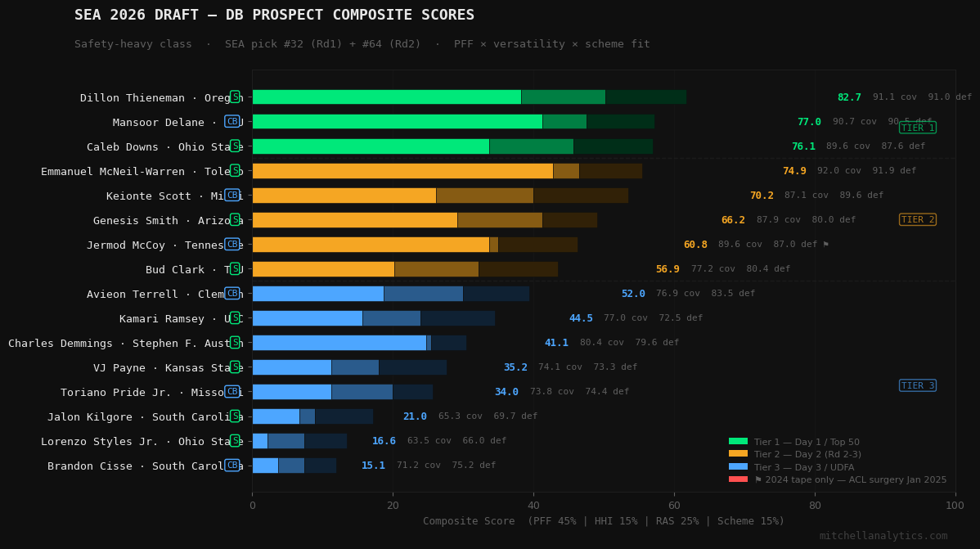Click the composite score 66.2
The image size is (980, 549).
pyautogui.click(x=733, y=220)
